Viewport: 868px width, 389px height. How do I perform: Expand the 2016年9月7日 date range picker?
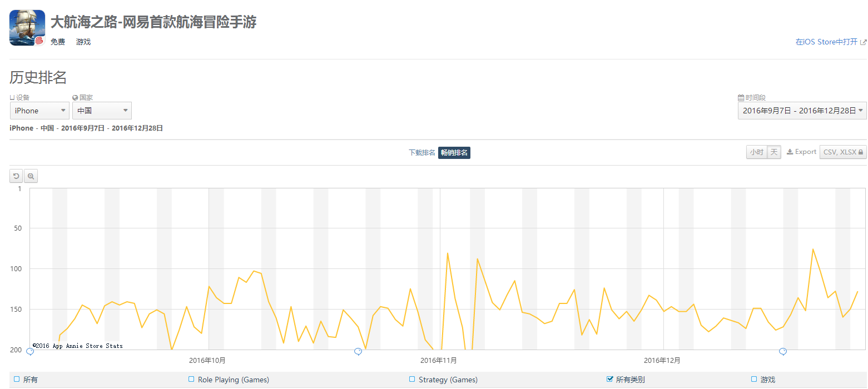click(x=802, y=111)
